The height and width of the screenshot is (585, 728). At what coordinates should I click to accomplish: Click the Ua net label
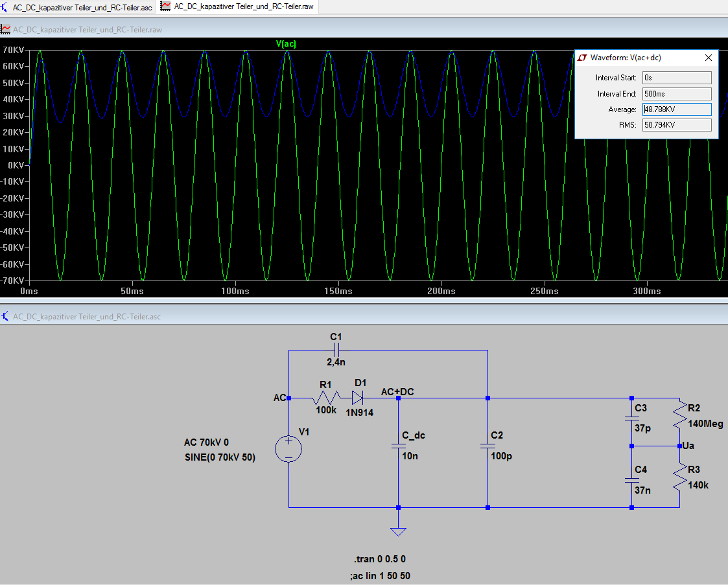[x=688, y=446]
